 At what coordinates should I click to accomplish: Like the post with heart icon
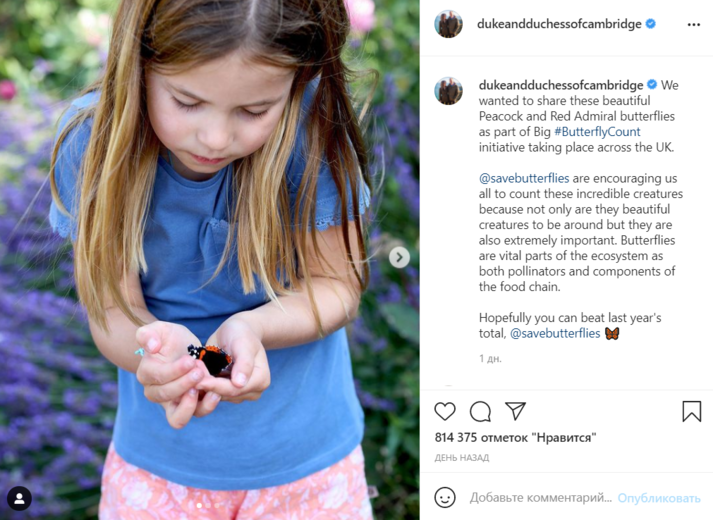pyautogui.click(x=444, y=411)
